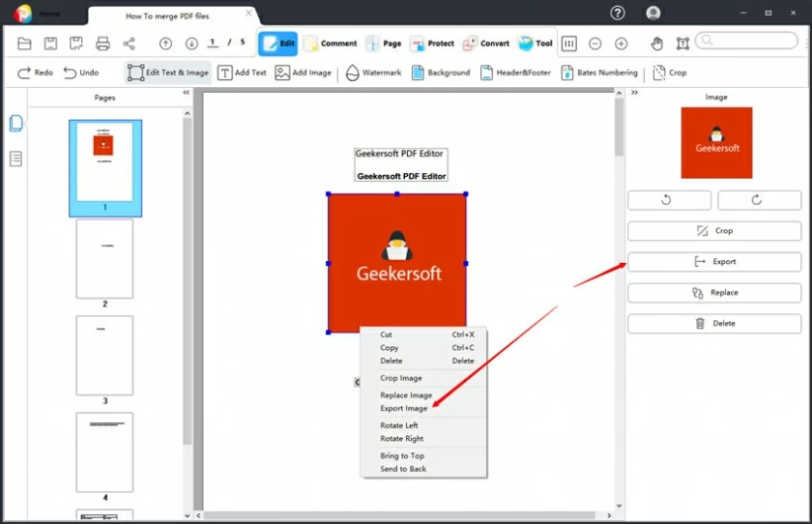Go to previous page with up arrow
This screenshot has height=524, width=812.
point(165,44)
